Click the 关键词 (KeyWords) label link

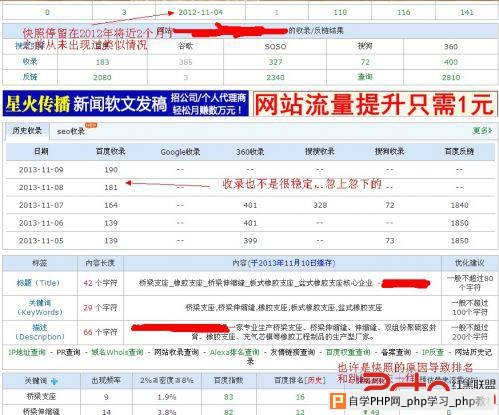(40, 307)
